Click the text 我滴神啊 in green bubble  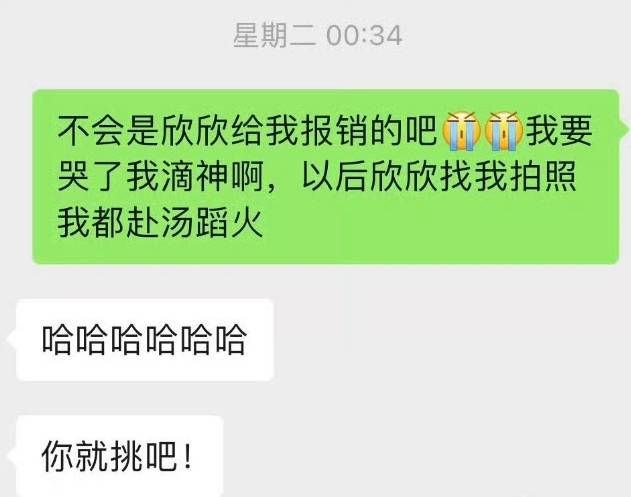pyautogui.click(x=196, y=177)
